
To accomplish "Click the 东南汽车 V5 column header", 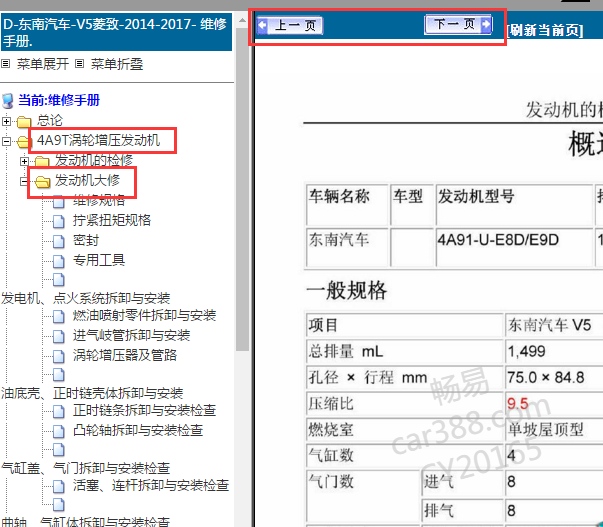I will coord(554,325).
